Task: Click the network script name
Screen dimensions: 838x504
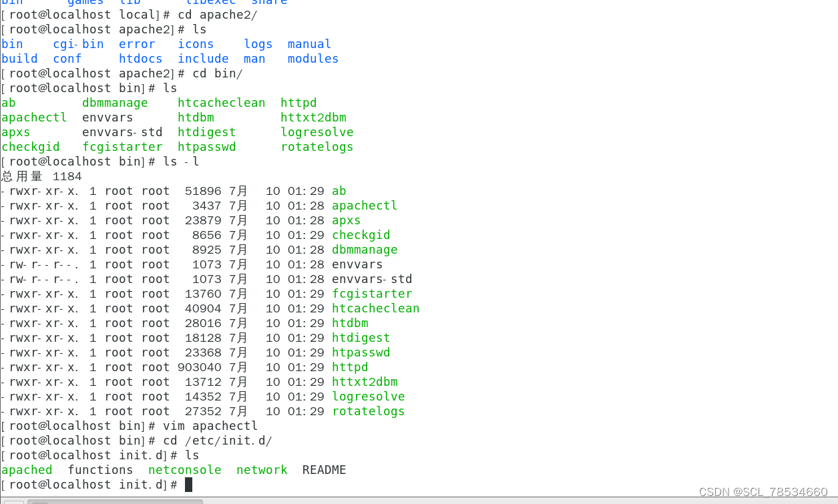Action: point(262,469)
